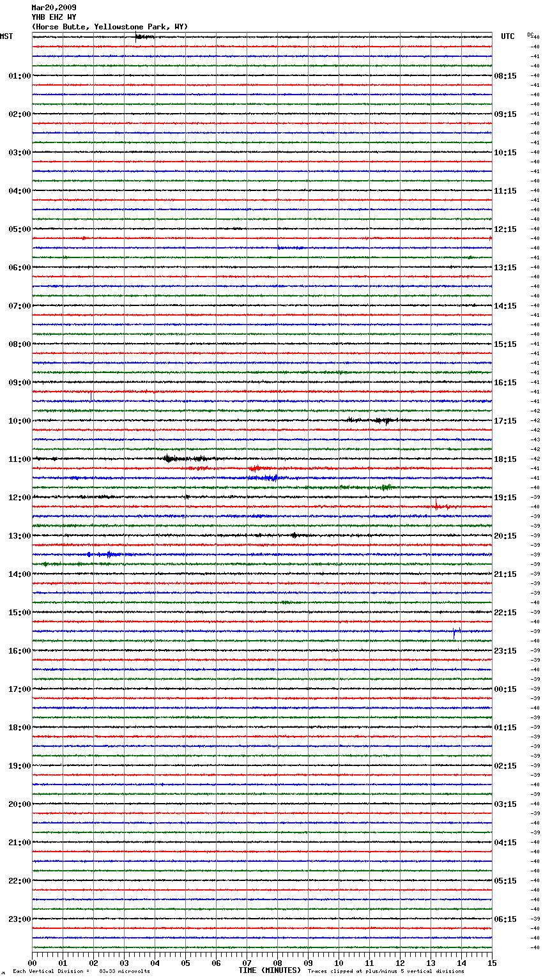
Task: Click the 00 minute axis tick label
Action: tap(33, 963)
